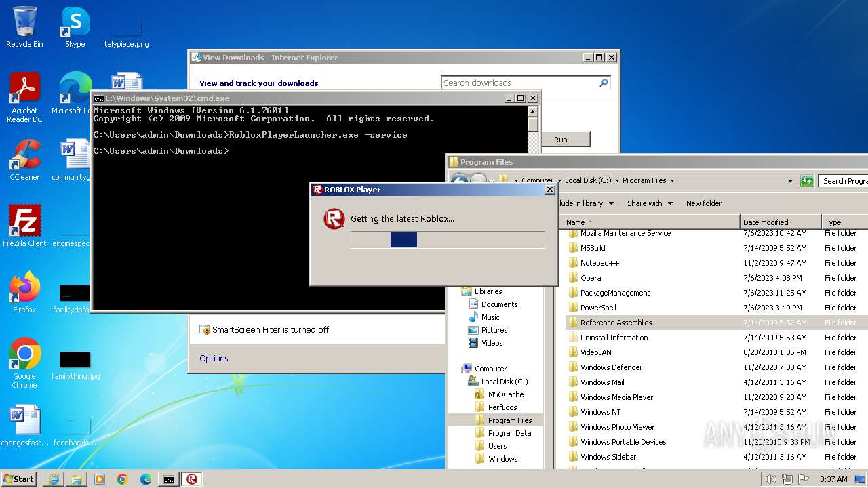Open the media player taskbar icon
Screen dimensions: 868x488
click(x=100, y=479)
